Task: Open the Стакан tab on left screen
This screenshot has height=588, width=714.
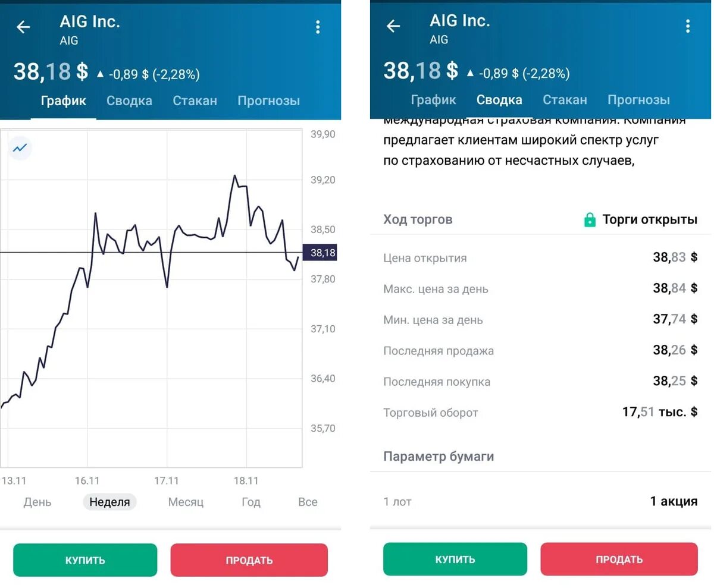Action: tap(195, 101)
